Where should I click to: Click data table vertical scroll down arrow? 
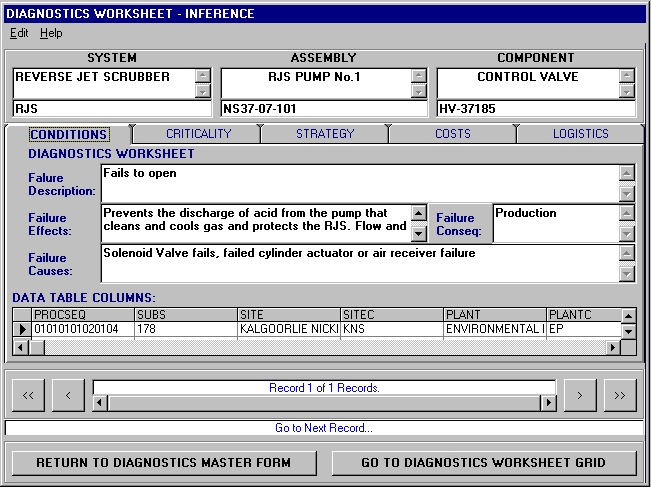(x=629, y=331)
